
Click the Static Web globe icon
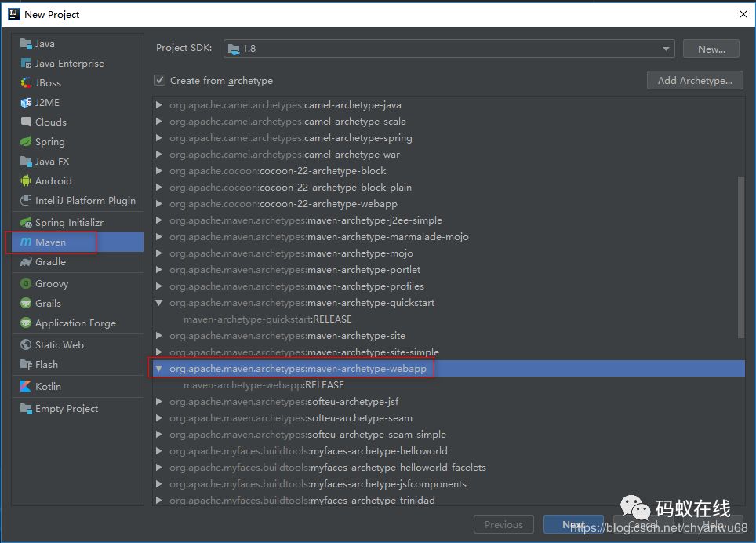pos(26,344)
